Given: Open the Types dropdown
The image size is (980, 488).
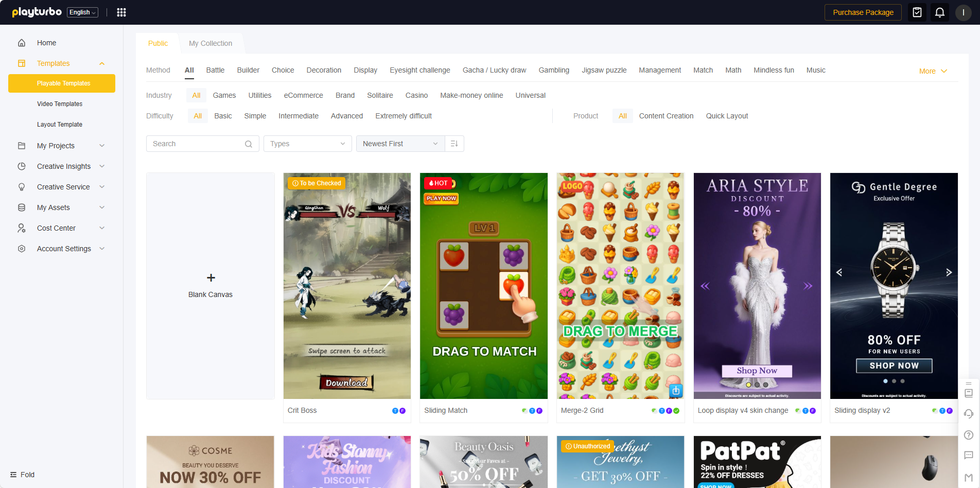Looking at the screenshot, I should click(x=307, y=144).
